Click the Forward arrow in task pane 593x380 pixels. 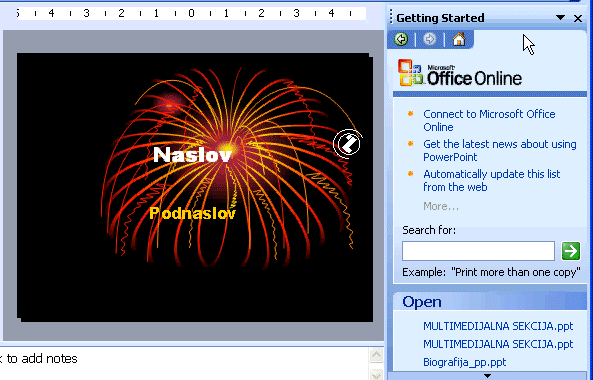[430, 39]
